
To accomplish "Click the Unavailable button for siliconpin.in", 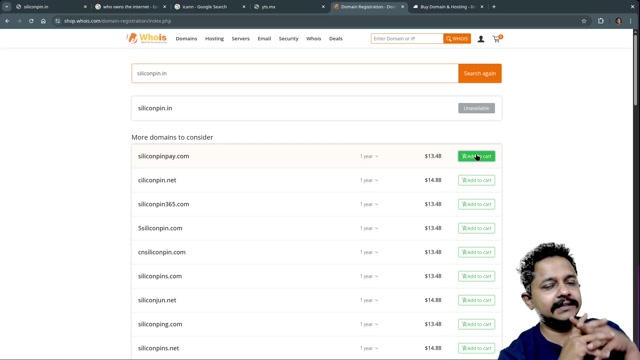I will 476,108.
